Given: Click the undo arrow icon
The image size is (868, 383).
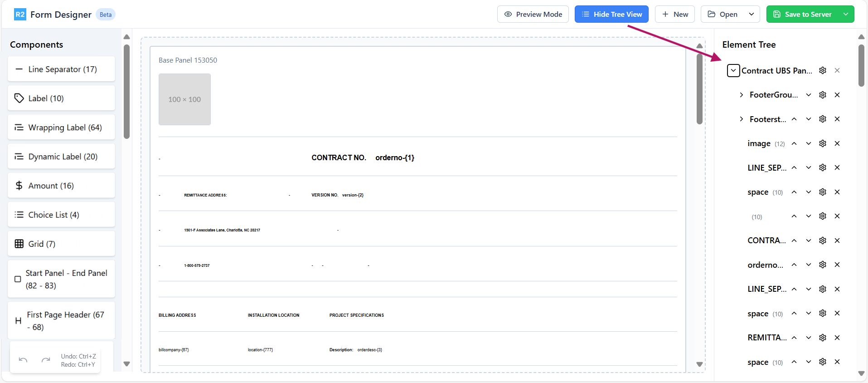Looking at the screenshot, I should click(x=23, y=360).
